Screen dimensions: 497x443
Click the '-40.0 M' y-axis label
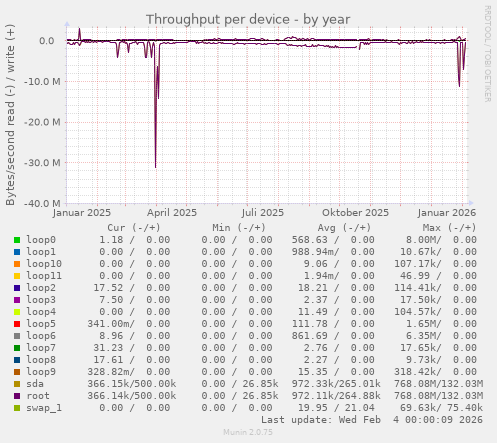[42, 203]
